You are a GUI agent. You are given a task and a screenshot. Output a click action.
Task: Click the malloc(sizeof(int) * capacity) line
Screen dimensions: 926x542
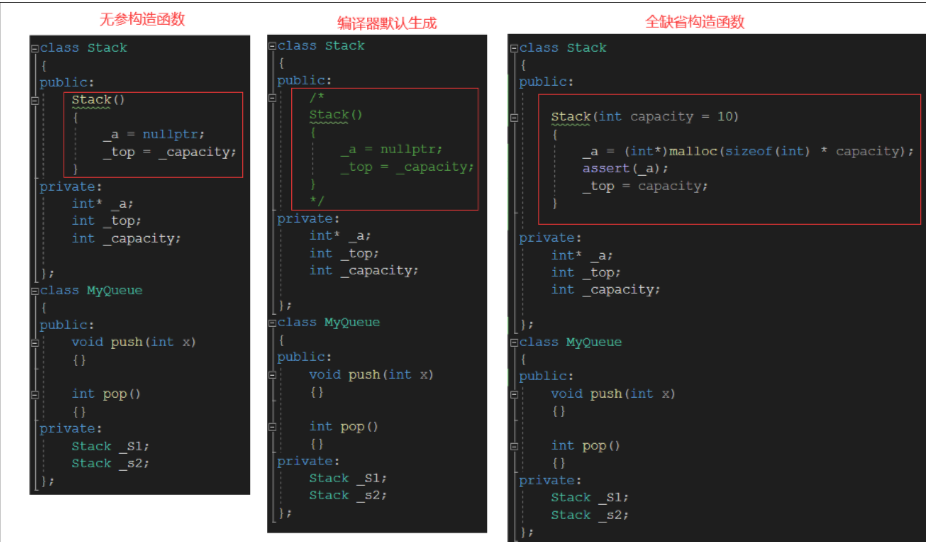click(x=748, y=152)
